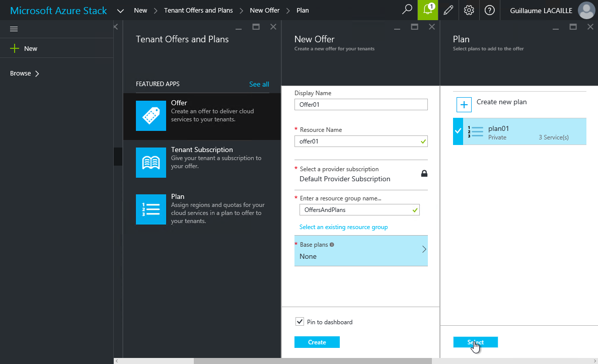Open the Base plans selector chevron
598x364 pixels.
424,250
